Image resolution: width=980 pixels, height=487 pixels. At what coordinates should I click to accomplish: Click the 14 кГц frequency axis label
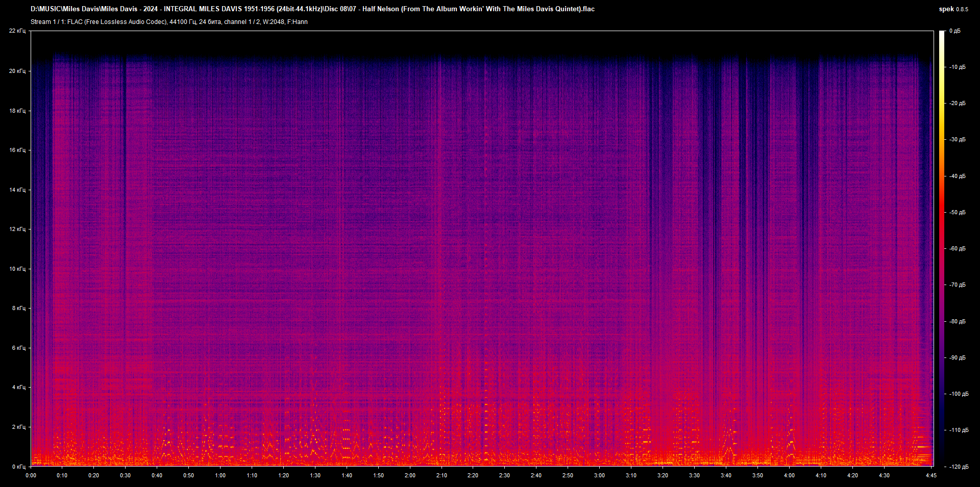[x=17, y=190]
